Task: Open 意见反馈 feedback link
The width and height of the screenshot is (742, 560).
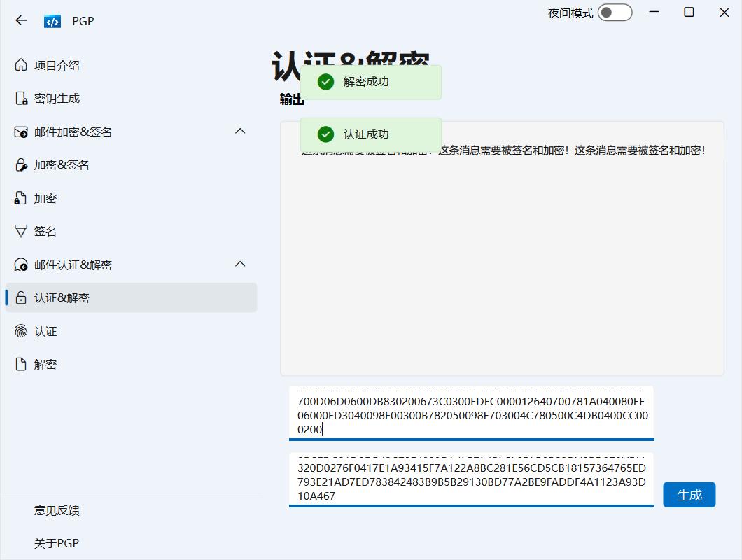Action: pos(57,510)
